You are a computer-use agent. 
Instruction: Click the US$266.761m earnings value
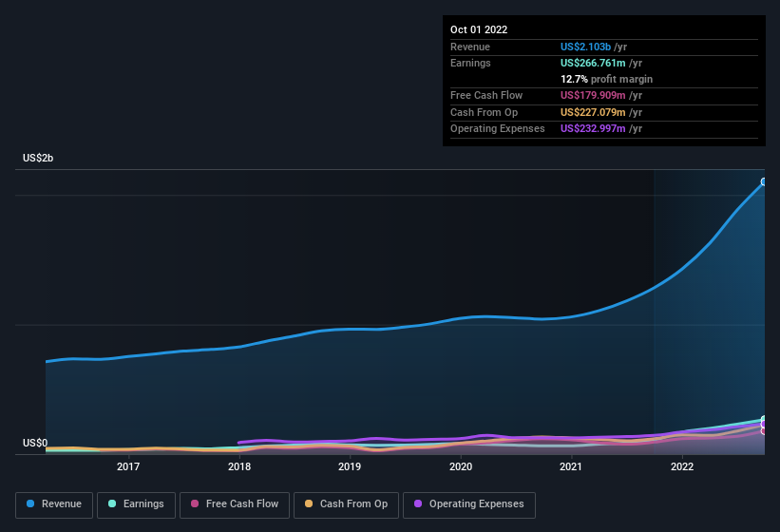(593, 63)
